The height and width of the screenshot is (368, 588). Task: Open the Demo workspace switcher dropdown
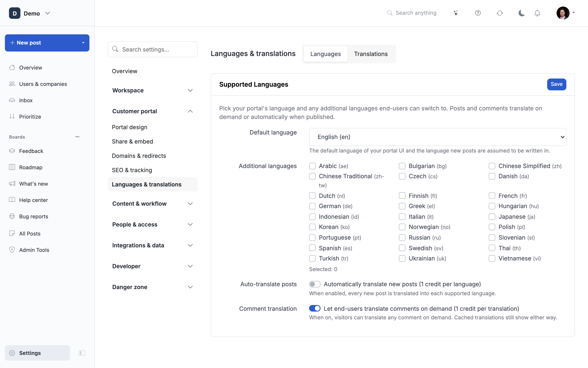click(x=30, y=13)
